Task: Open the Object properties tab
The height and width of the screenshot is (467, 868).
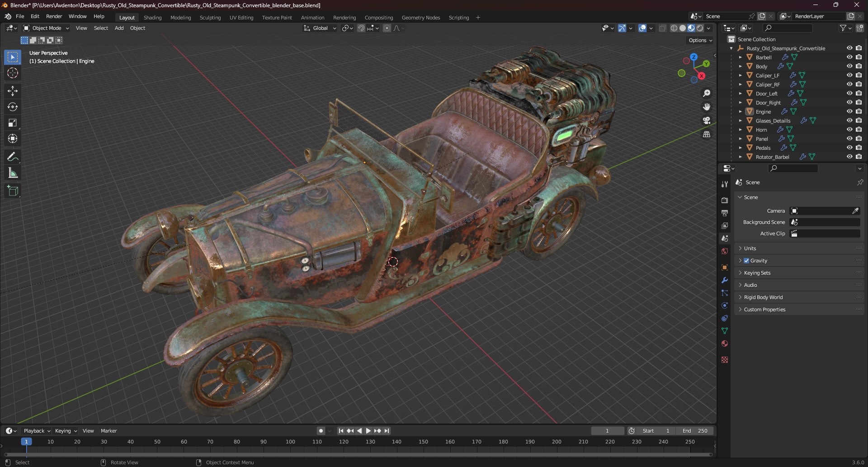Action: (725, 267)
